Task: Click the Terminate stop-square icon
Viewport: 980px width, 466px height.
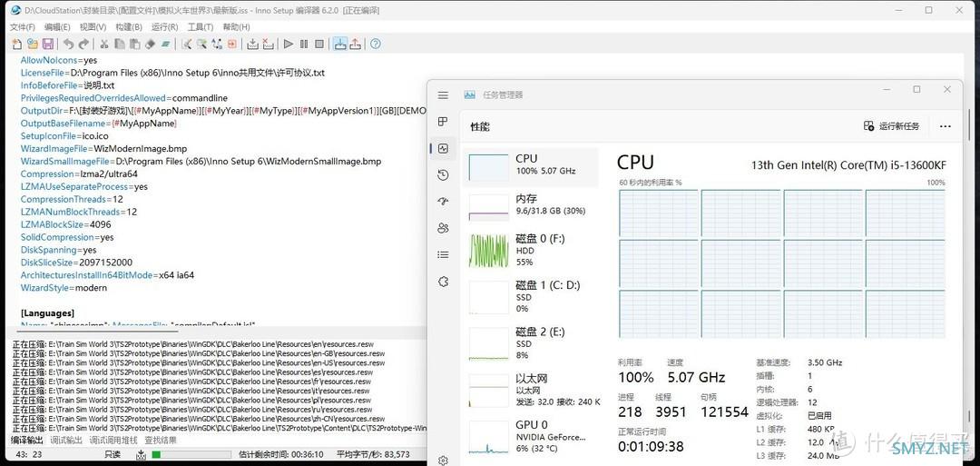Action: pyautogui.click(x=318, y=44)
